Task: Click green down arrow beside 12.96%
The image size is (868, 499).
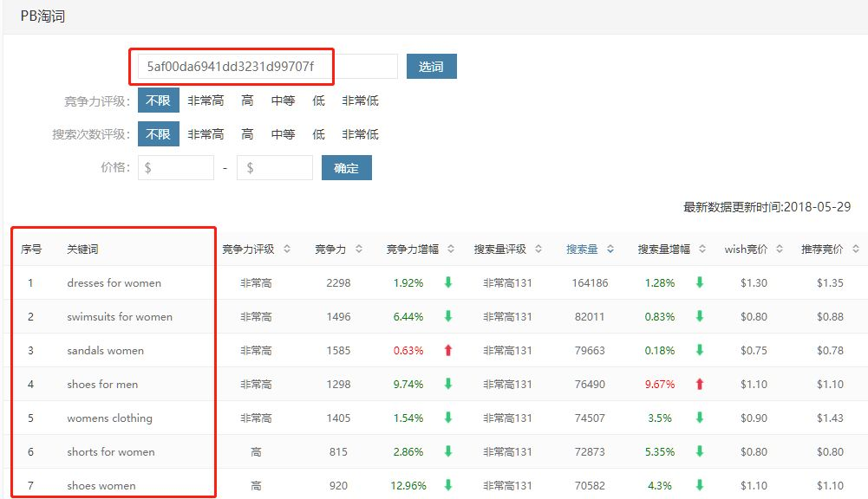Action: pyautogui.click(x=448, y=485)
